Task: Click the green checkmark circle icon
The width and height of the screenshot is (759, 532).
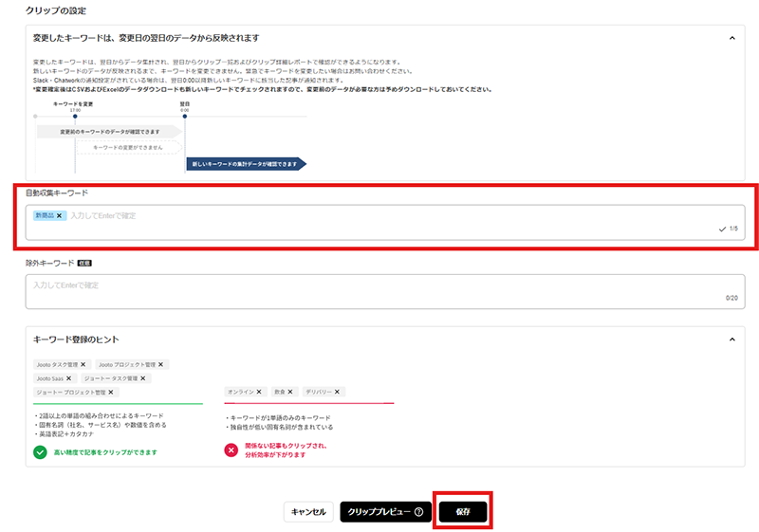Action: [40, 452]
